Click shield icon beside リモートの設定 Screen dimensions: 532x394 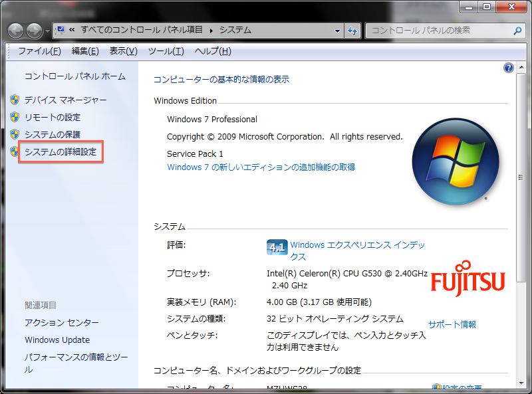(15, 117)
